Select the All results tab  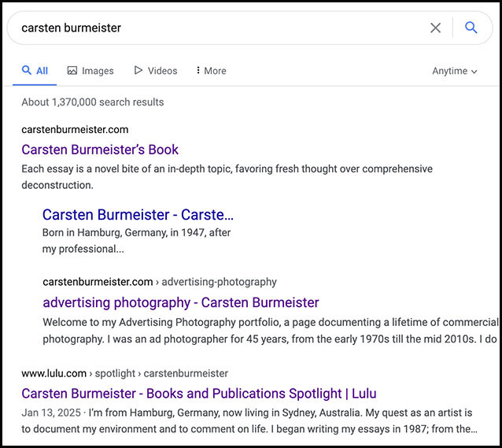(x=35, y=71)
